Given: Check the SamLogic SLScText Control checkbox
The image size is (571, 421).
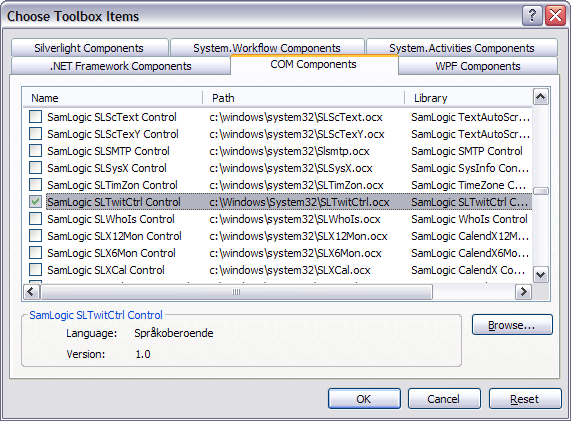Looking at the screenshot, I should [35, 117].
